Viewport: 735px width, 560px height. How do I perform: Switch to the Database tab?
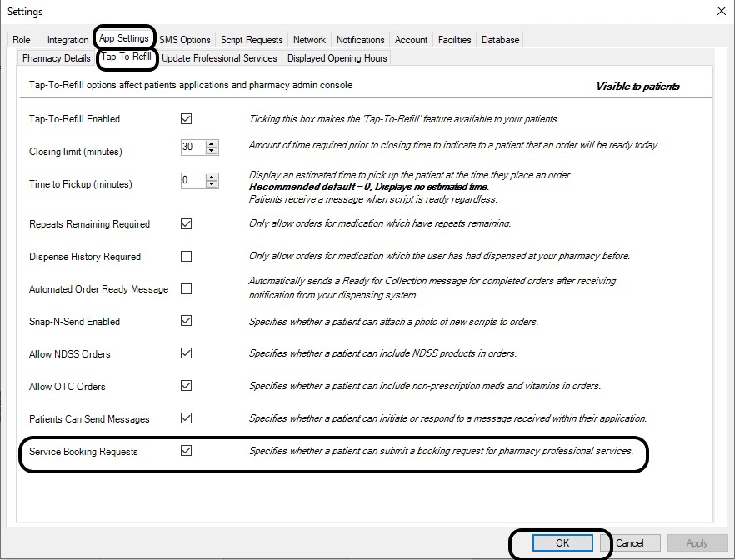[501, 40]
